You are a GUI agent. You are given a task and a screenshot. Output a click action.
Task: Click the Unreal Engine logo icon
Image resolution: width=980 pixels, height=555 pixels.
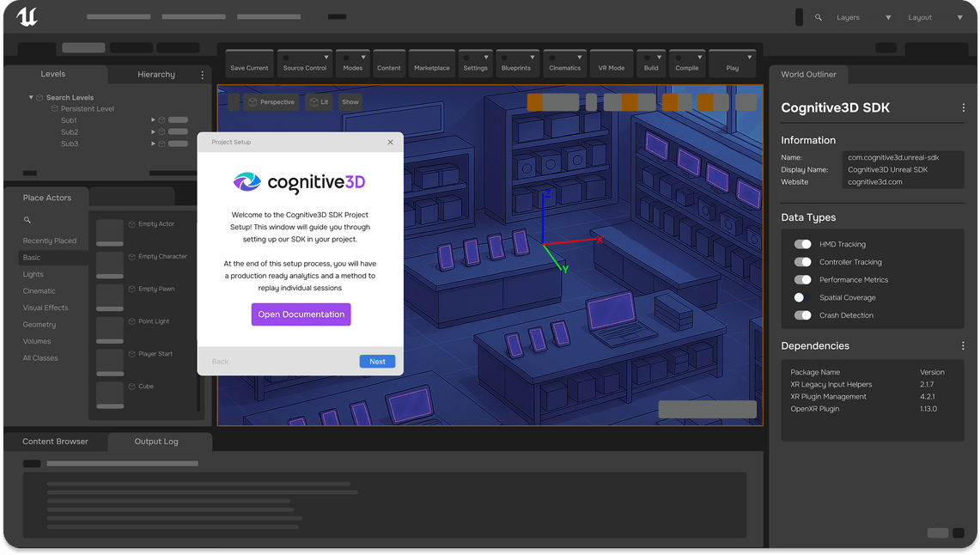coord(27,16)
